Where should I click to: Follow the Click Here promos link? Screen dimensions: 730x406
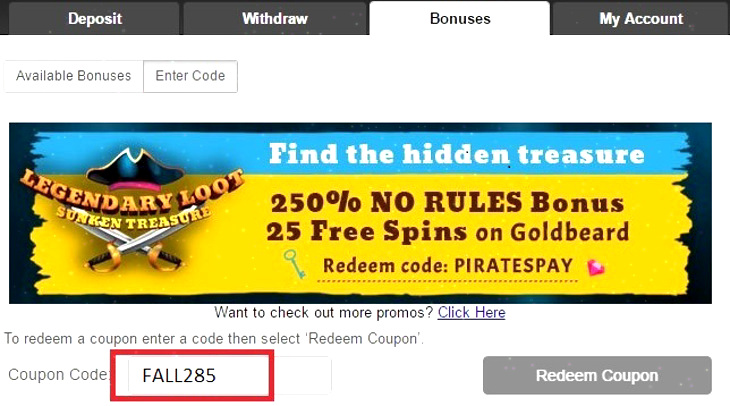click(x=471, y=312)
